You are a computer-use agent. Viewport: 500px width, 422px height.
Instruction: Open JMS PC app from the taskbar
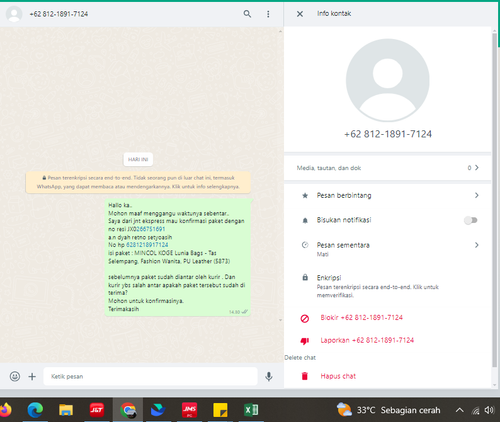tap(189, 410)
